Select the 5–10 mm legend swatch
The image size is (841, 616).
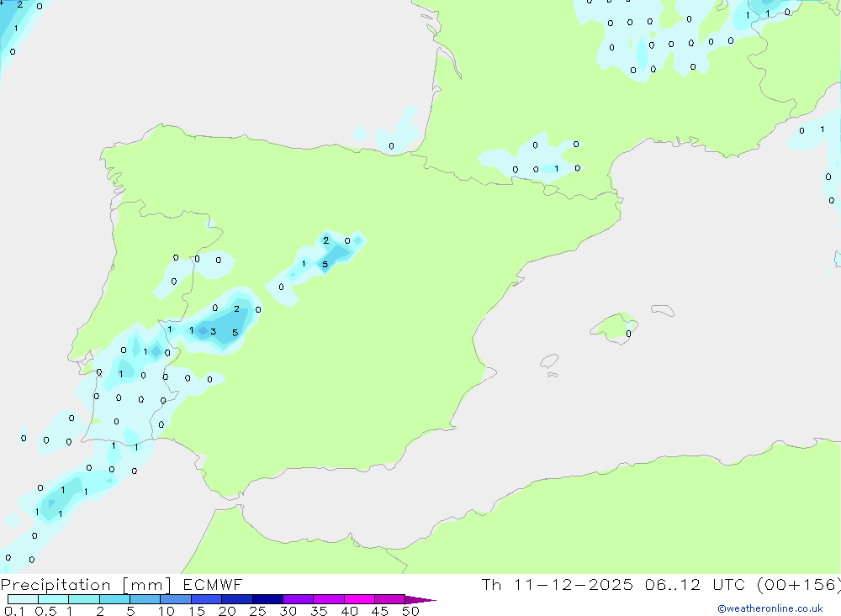145,599
